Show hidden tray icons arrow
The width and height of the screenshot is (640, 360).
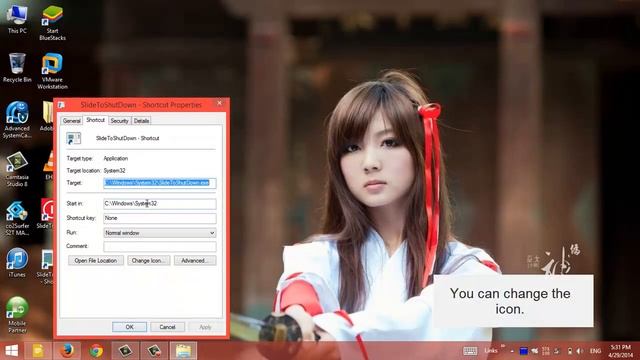(x=512, y=351)
